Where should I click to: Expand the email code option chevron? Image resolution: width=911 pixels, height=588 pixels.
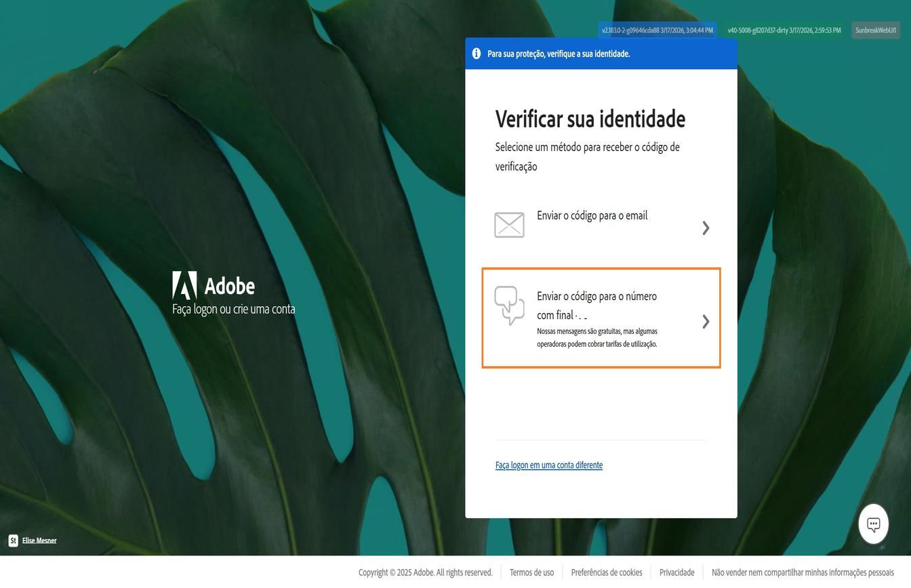(x=706, y=228)
